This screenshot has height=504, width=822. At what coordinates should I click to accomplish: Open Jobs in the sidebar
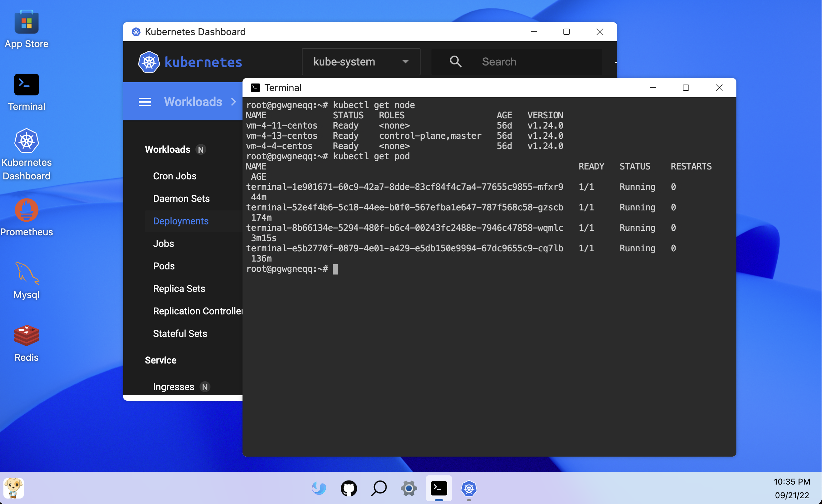click(163, 243)
